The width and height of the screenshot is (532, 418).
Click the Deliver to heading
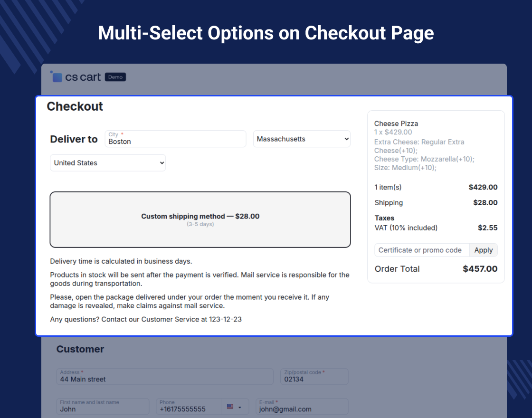click(x=74, y=139)
